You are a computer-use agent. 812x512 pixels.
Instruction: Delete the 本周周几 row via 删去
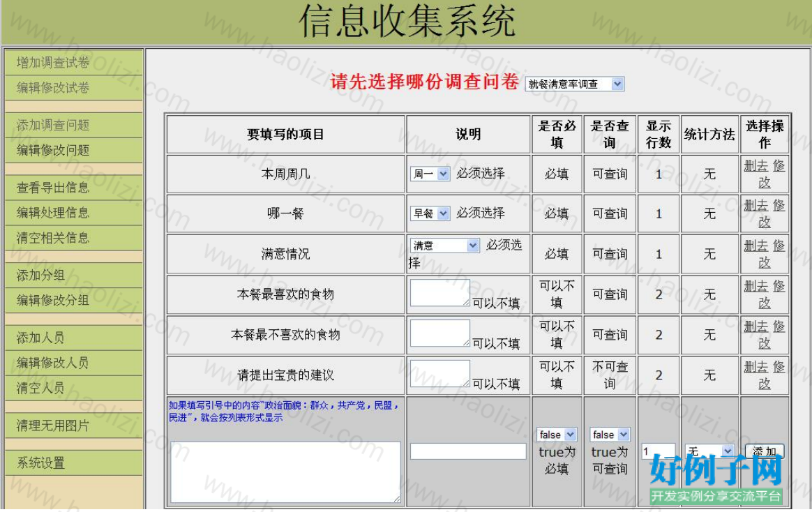756,165
